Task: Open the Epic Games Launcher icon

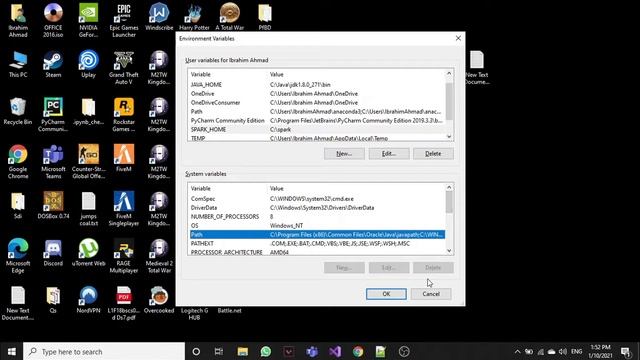Action: pyautogui.click(x=124, y=21)
